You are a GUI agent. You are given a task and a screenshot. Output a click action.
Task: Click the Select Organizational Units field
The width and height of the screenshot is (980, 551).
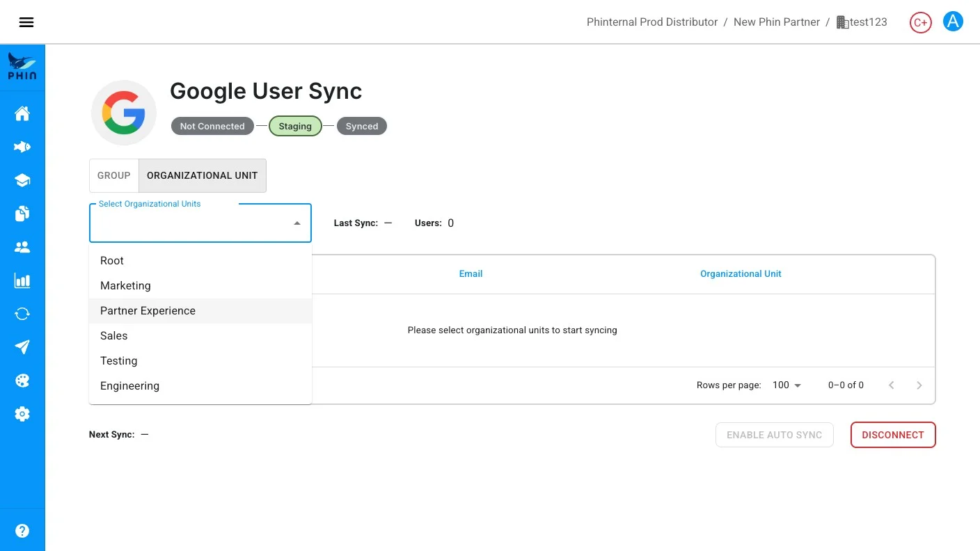point(200,223)
